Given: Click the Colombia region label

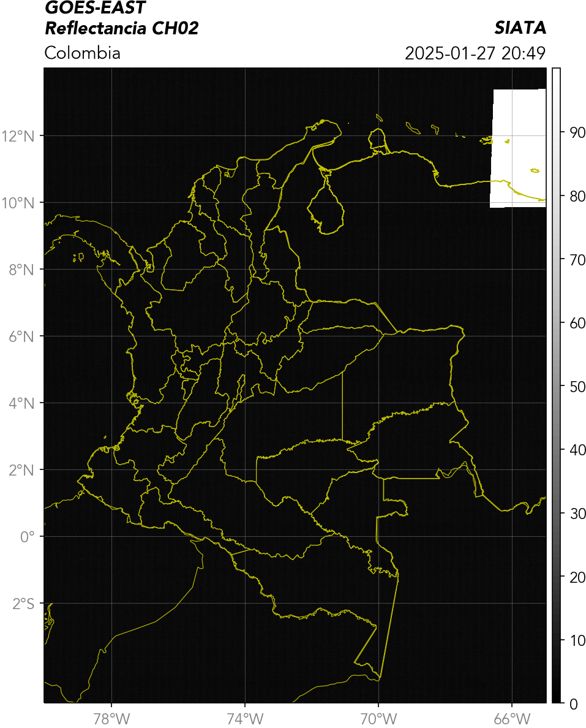Looking at the screenshot, I should [83, 53].
